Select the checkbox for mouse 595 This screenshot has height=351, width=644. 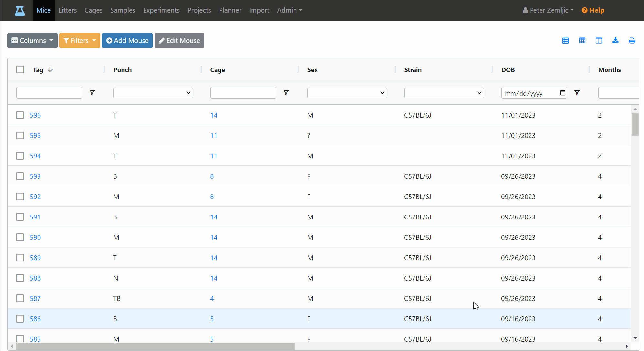pos(20,135)
